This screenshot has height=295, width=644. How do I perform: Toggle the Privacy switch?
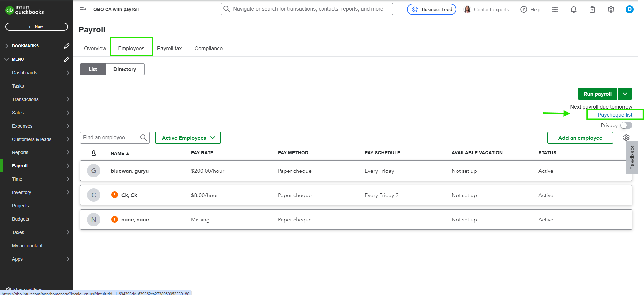[x=626, y=125]
